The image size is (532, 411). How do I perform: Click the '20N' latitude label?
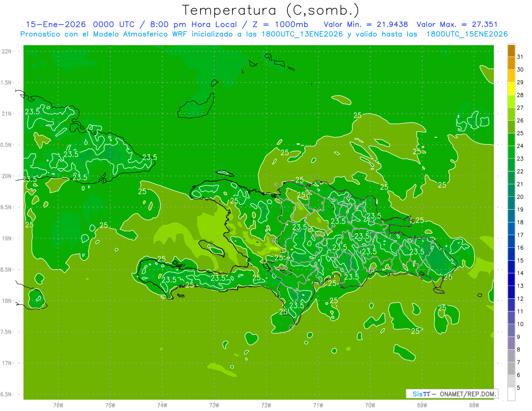pos(7,176)
